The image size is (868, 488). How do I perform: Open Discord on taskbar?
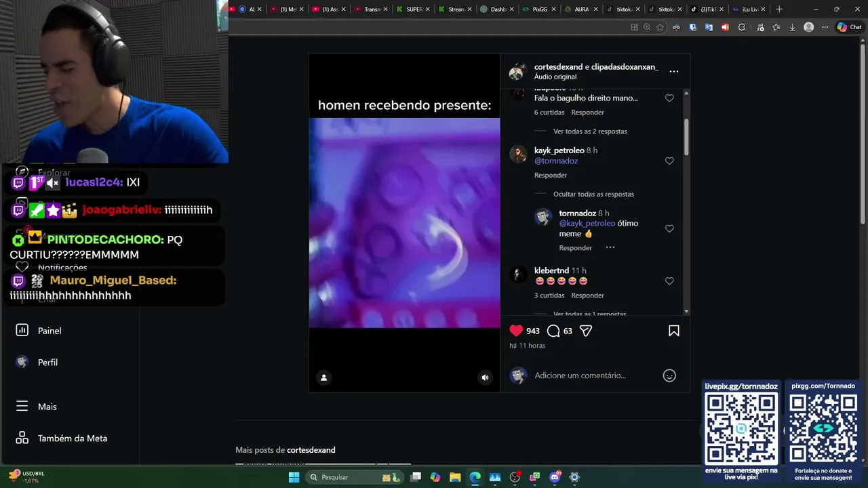(555, 477)
